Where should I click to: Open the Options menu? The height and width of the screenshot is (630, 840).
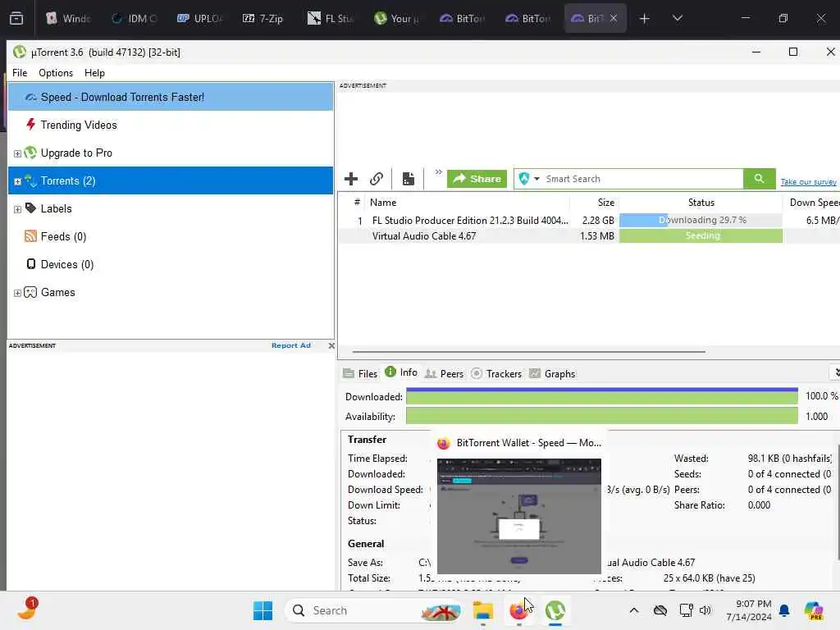(56, 73)
